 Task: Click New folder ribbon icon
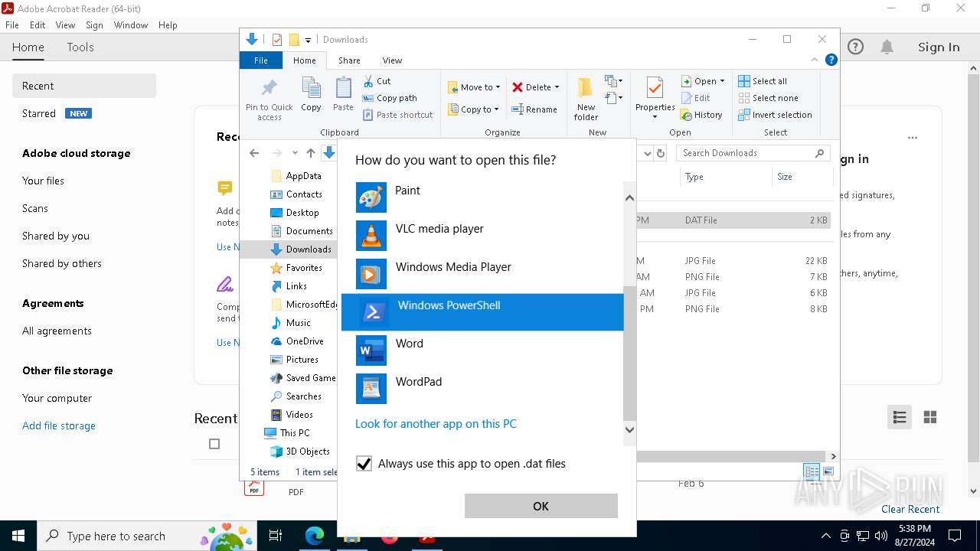[x=586, y=99]
